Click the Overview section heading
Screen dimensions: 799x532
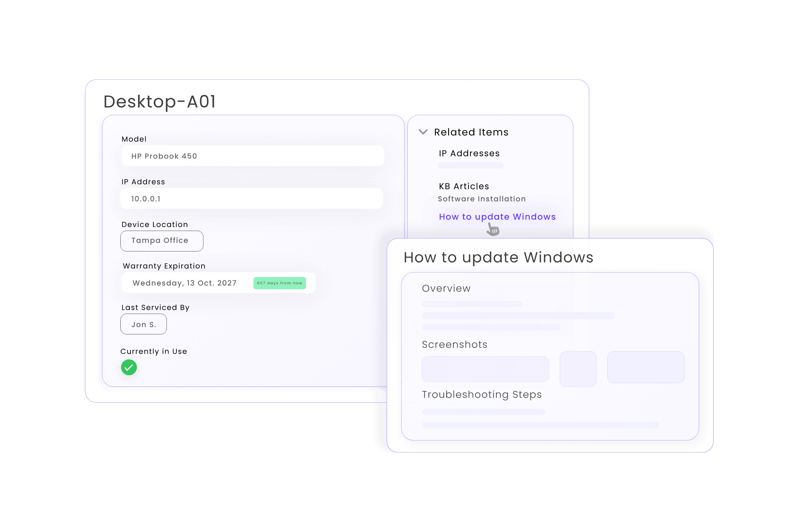[x=446, y=288]
